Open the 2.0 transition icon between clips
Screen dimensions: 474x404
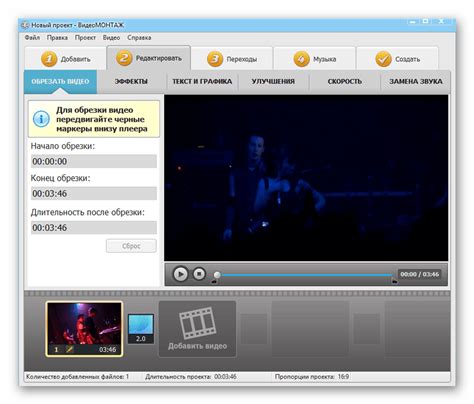(x=141, y=329)
